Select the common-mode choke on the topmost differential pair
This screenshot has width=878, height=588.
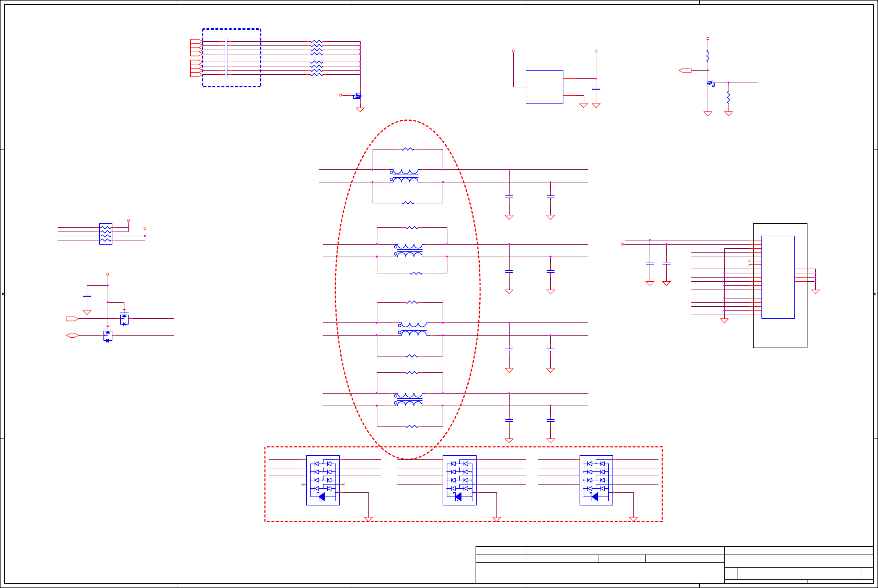tap(405, 176)
